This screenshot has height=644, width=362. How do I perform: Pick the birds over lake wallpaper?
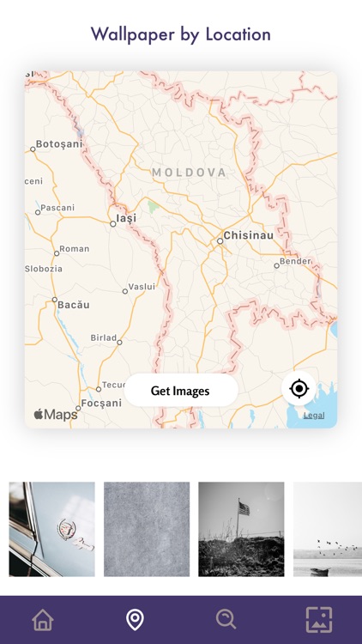click(328, 529)
